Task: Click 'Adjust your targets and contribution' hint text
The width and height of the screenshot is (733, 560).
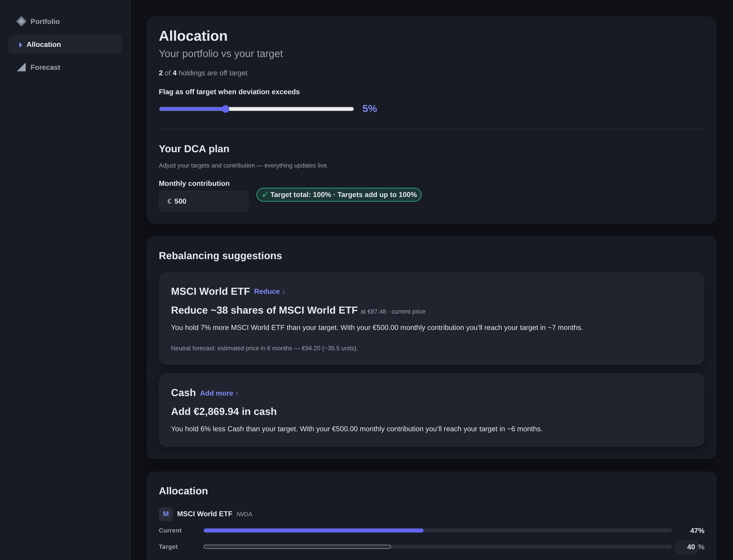Action: click(244, 165)
